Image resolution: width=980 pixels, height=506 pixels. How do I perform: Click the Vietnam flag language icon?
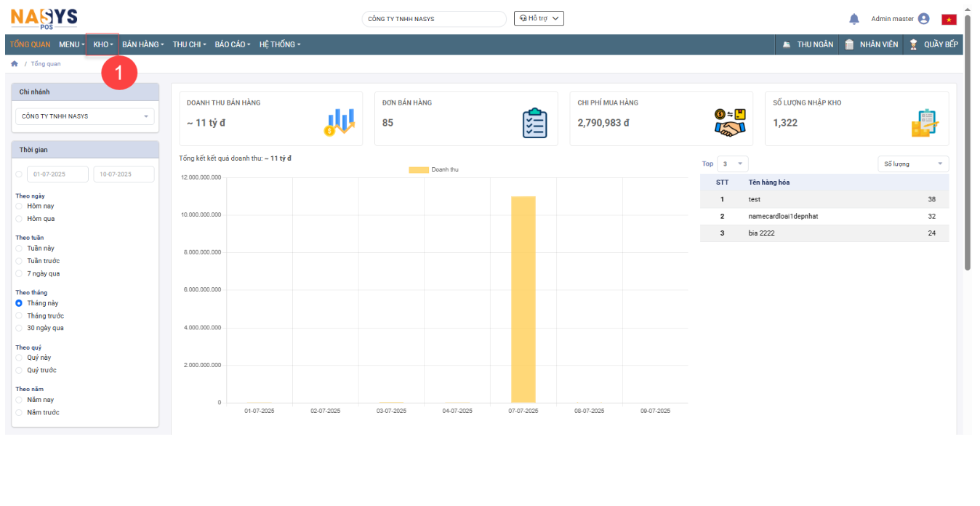(949, 20)
